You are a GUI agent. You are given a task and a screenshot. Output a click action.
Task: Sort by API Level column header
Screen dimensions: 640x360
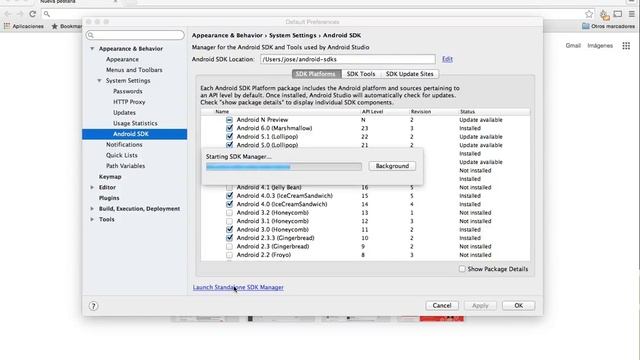coord(372,111)
